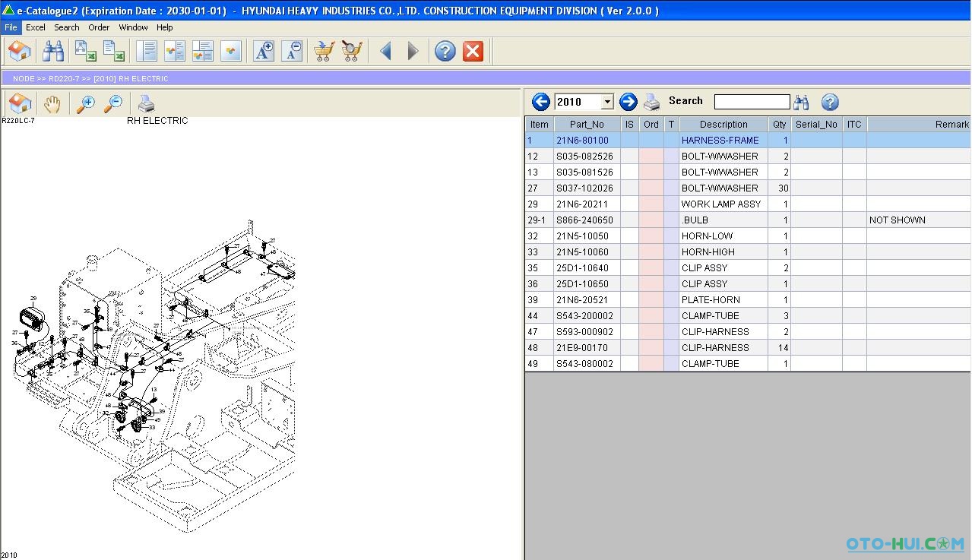Open the Order menu
Screen dimensions: 972x560
tap(99, 27)
